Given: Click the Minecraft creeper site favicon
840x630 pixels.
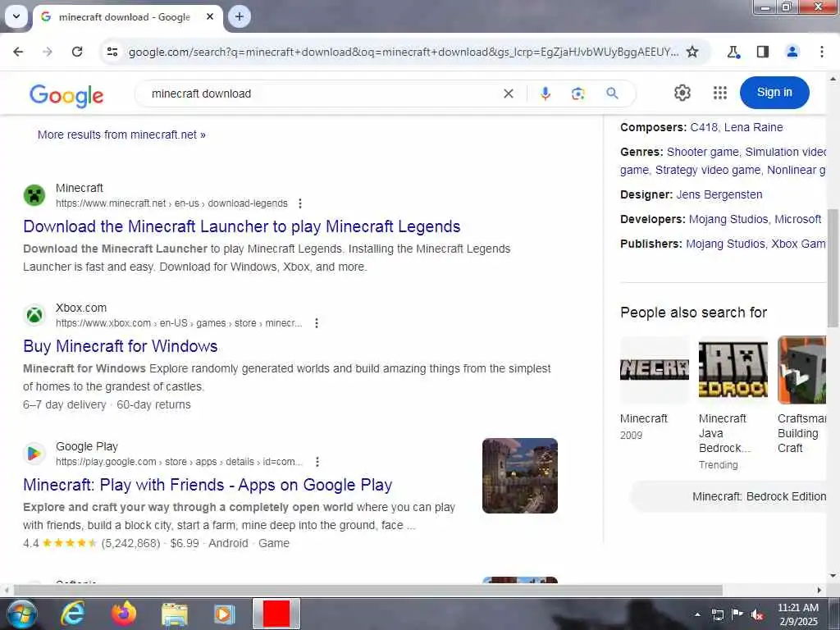Looking at the screenshot, I should 34,195.
